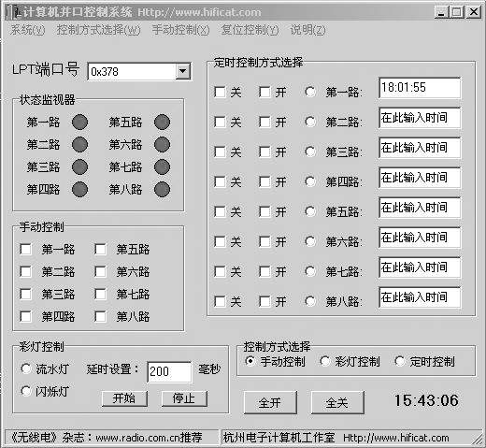Check 第一路 in manual control group
This screenshot has height=448, width=486.
pos(25,249)
